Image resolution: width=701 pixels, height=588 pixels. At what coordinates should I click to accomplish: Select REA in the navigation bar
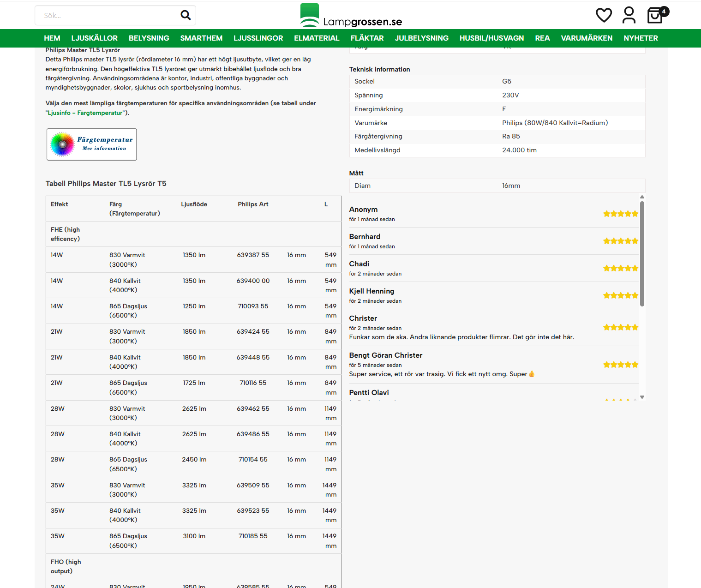(x=542, y=38)
